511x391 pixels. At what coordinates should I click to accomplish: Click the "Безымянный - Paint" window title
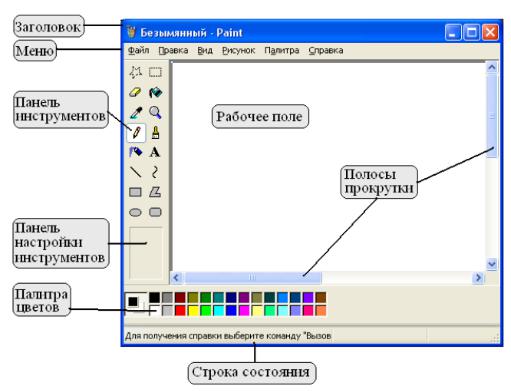(x=191, y=33)
